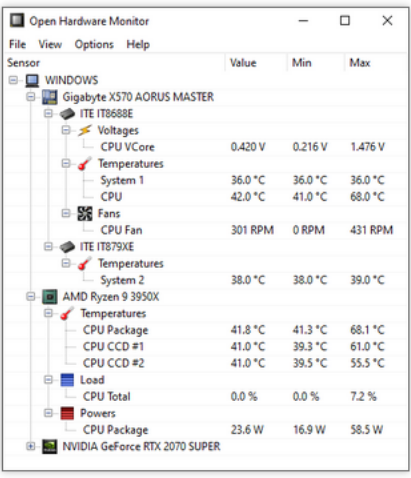Select the Gigabyte X570 motherboard icon
This screenshot has width=411, height=478.
pos(50,97)
